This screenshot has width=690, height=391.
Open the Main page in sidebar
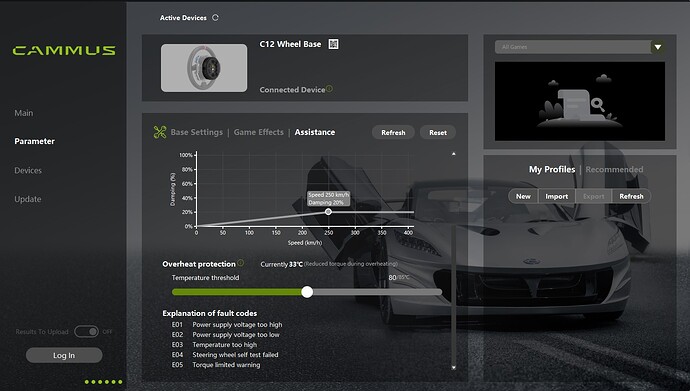[x=24, y=113]
